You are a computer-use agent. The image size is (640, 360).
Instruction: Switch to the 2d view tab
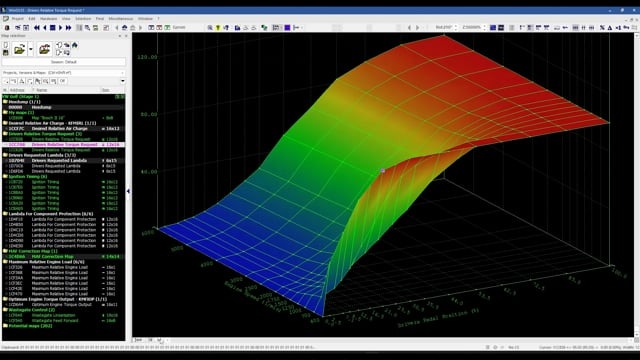150,340
